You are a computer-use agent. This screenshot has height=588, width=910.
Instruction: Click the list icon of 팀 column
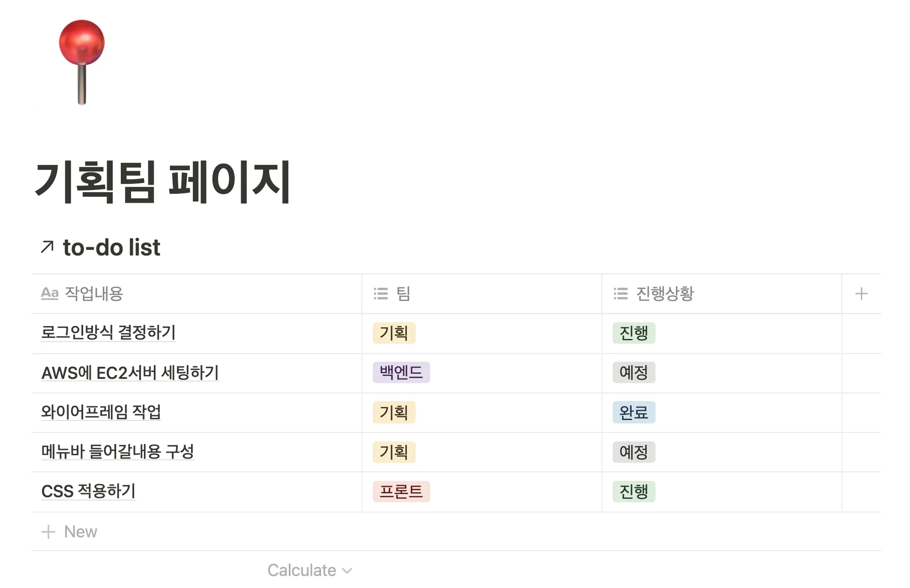[381, 293]
